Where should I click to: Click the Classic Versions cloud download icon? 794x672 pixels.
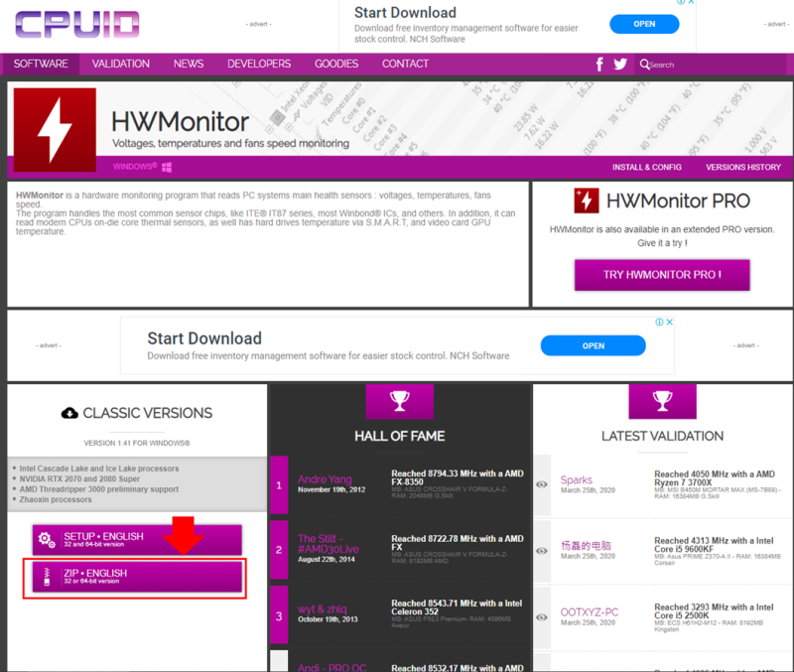pos(69,413)
